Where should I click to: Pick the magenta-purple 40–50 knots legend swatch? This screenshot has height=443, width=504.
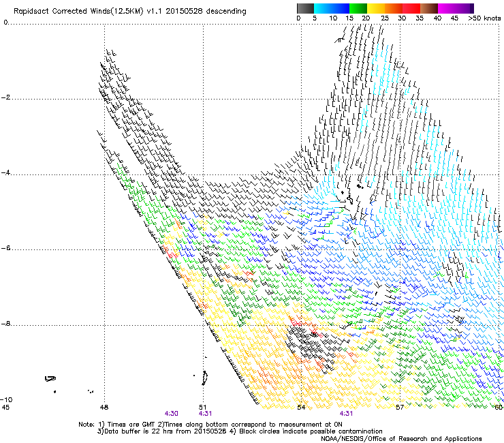tap(456, 8)
